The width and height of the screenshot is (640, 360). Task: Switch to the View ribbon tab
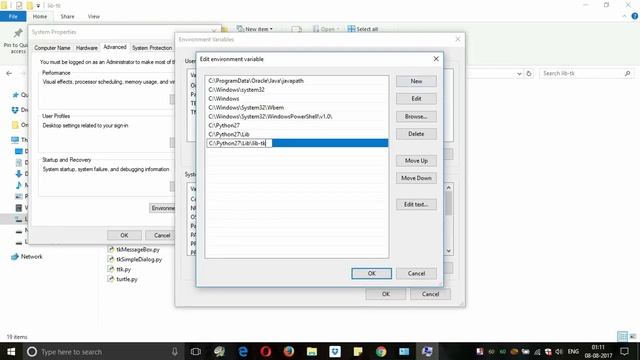93,16
